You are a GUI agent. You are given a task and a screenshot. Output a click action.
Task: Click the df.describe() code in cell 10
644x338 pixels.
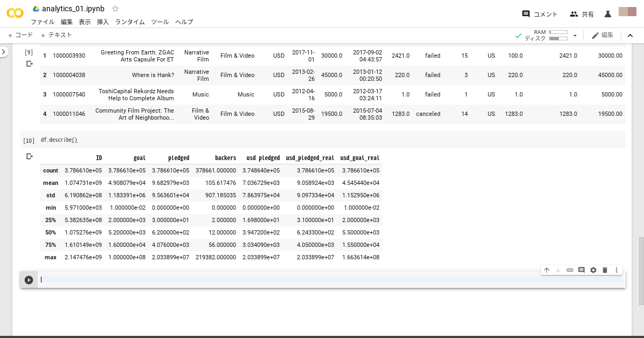(59, 140)
